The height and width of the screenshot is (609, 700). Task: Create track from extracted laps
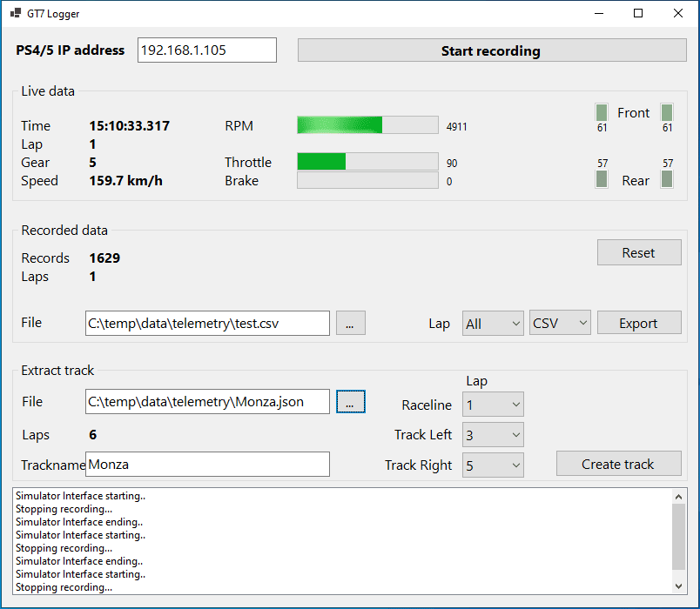click(619, 464)
